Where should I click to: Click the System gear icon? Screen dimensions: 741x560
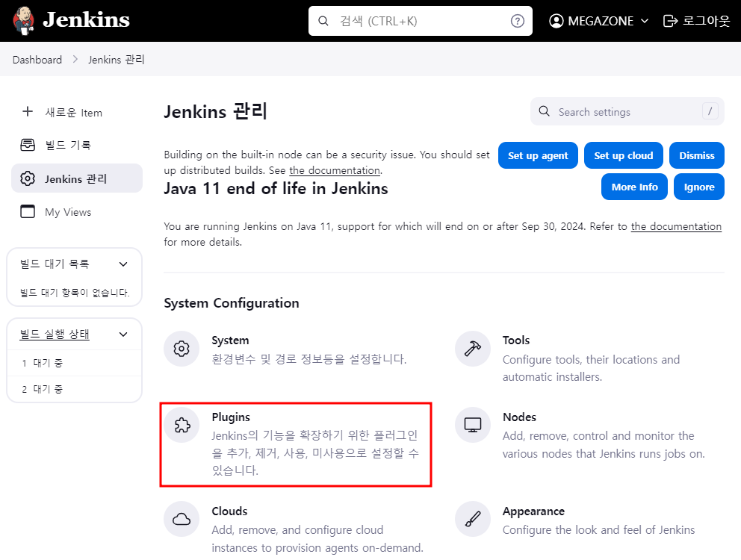coord(182,349)
